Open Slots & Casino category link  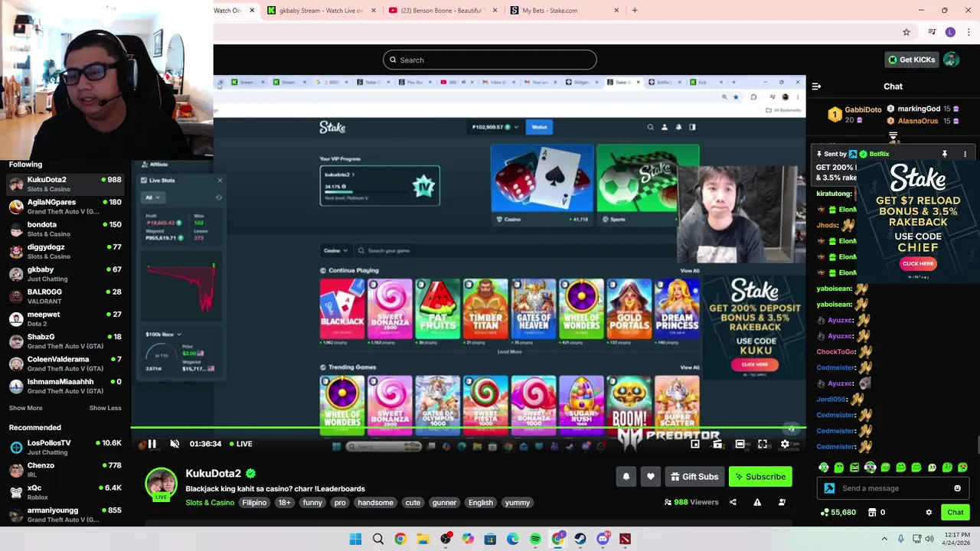[x=210, y=503]
